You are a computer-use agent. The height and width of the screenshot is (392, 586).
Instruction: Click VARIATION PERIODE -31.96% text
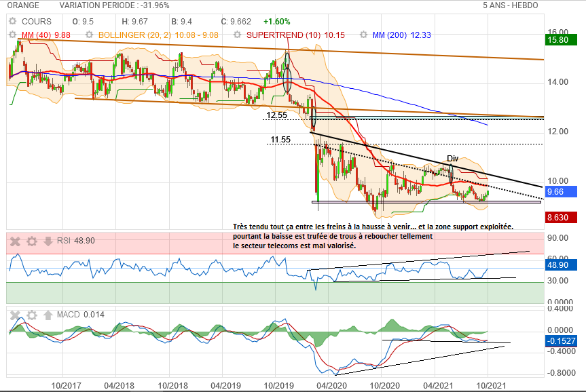114,5
